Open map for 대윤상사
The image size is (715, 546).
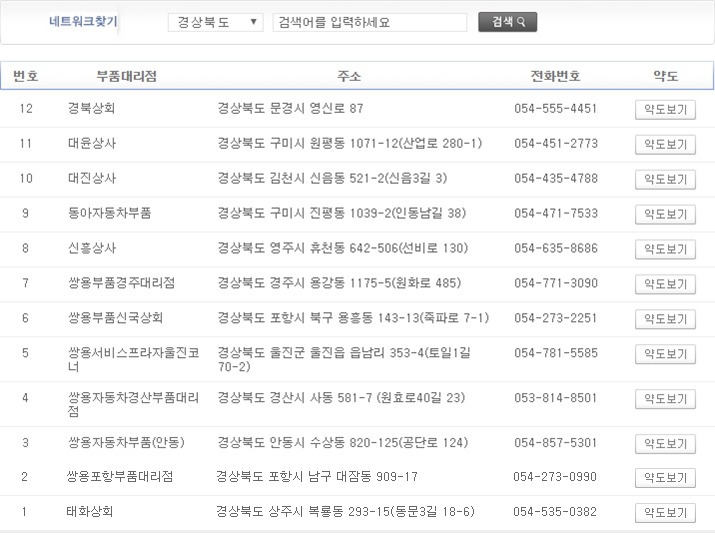665,145
